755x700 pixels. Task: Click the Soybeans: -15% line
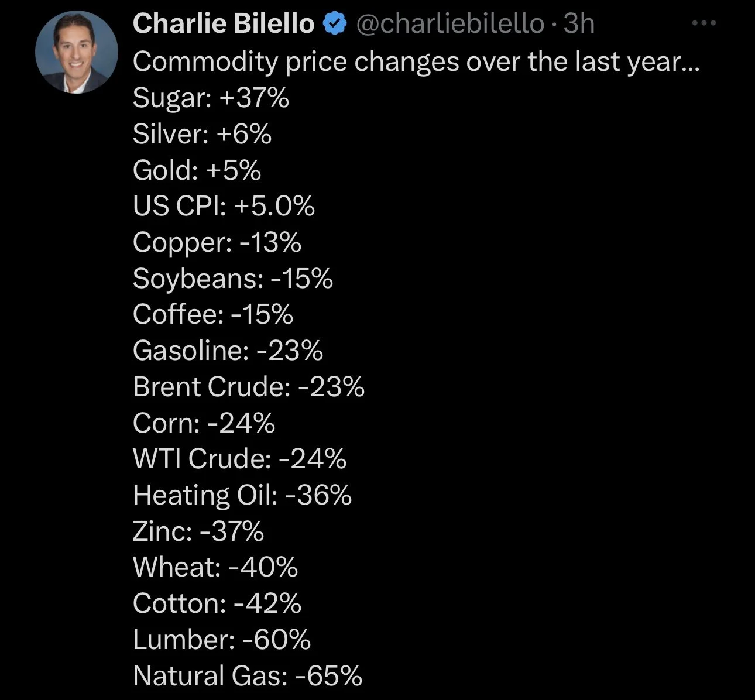coord(233,279)
